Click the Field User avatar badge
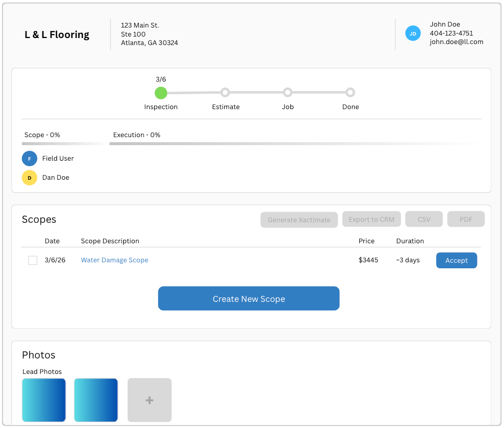 point(30,159)
